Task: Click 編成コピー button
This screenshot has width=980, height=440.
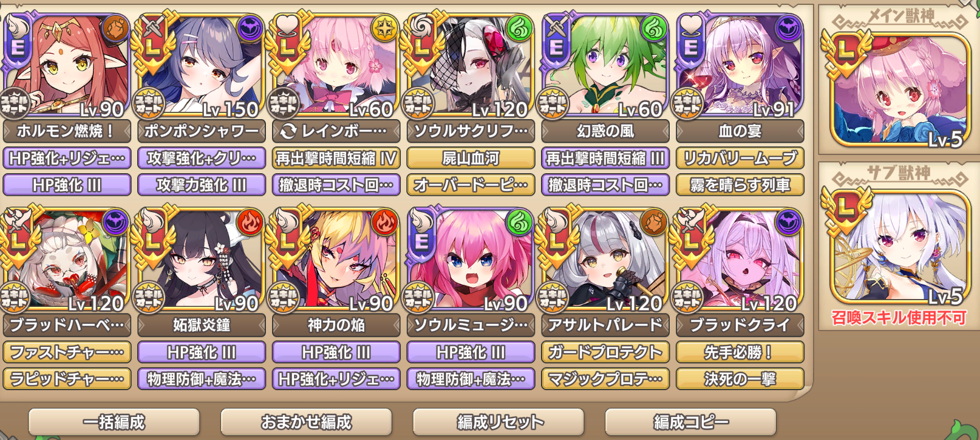Action: tap(690, 422)
